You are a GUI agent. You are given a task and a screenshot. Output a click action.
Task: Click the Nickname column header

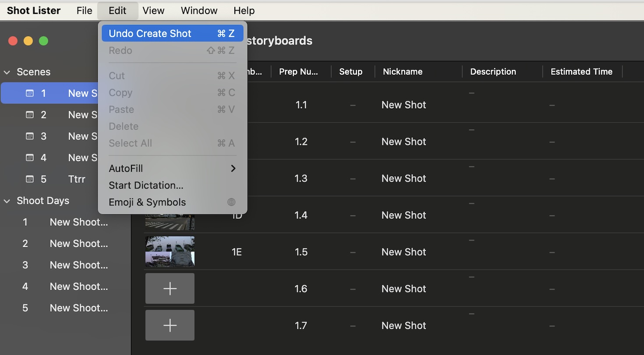(x=403, y=71)
